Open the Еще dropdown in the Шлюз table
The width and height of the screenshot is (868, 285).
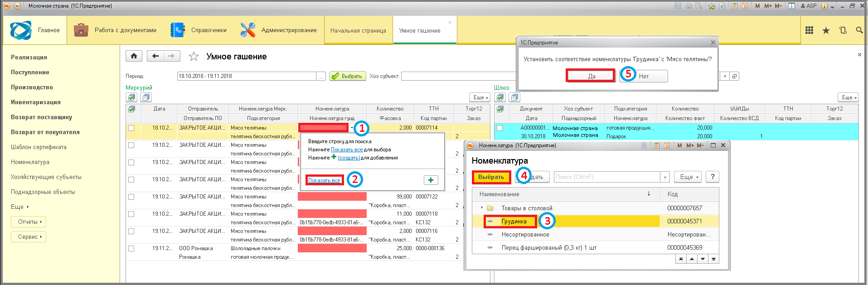point(849,97)
